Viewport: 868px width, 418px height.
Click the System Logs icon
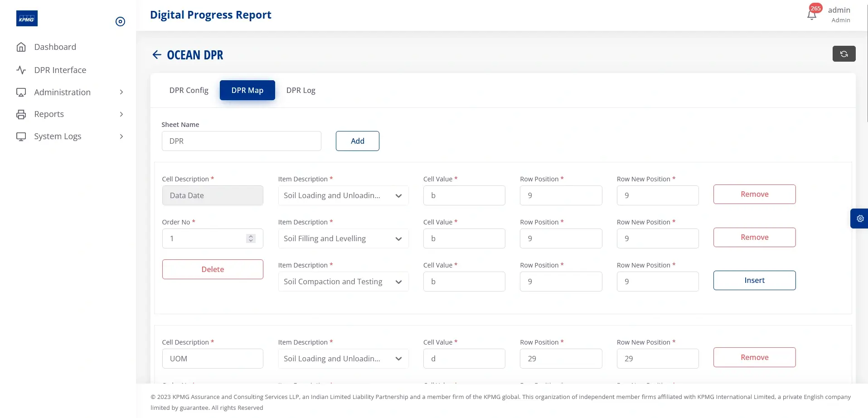coord(21,136)
